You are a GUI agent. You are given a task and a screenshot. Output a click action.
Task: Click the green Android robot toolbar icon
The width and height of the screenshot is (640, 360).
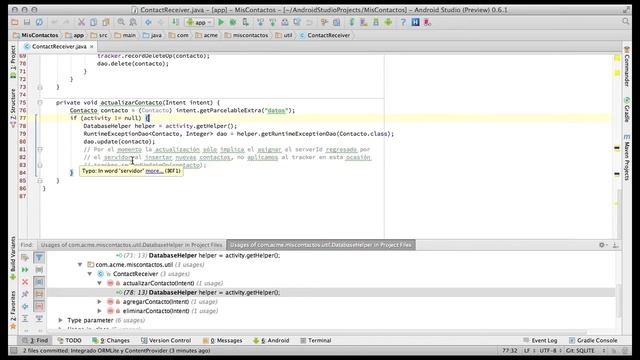click(x=388, y=22)
